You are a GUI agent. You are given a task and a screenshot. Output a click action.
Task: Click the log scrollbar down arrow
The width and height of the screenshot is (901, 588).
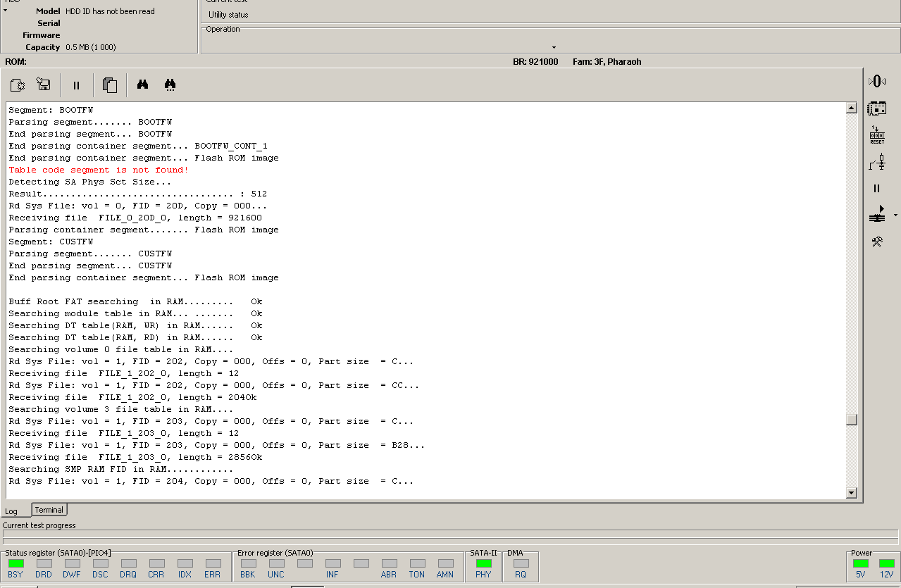click(852, 493)
